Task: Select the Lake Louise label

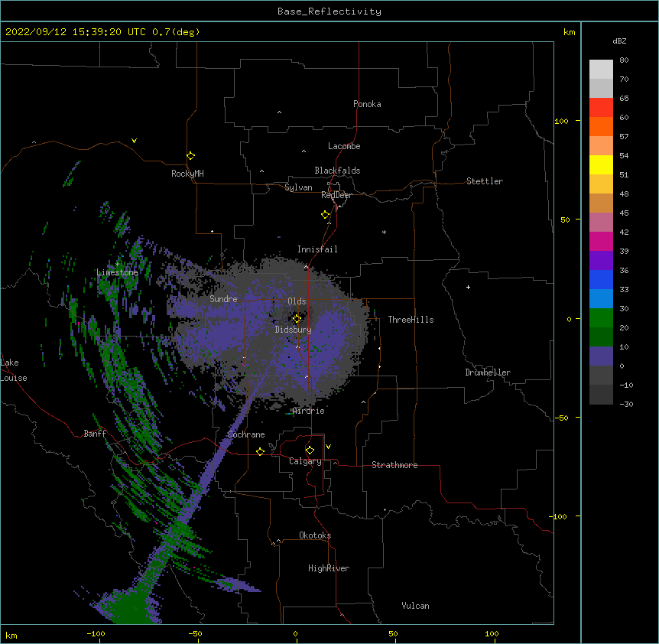Action: tap(14, 370)
